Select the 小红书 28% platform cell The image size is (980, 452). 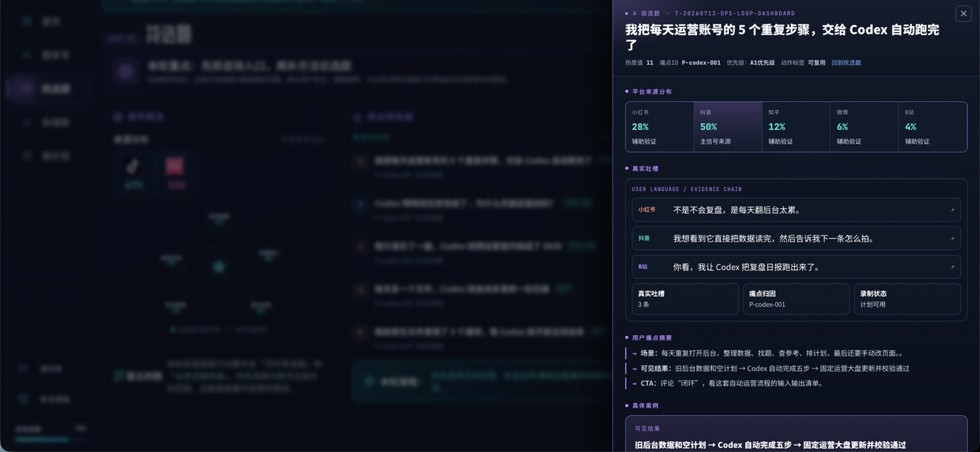pos(659,127)
